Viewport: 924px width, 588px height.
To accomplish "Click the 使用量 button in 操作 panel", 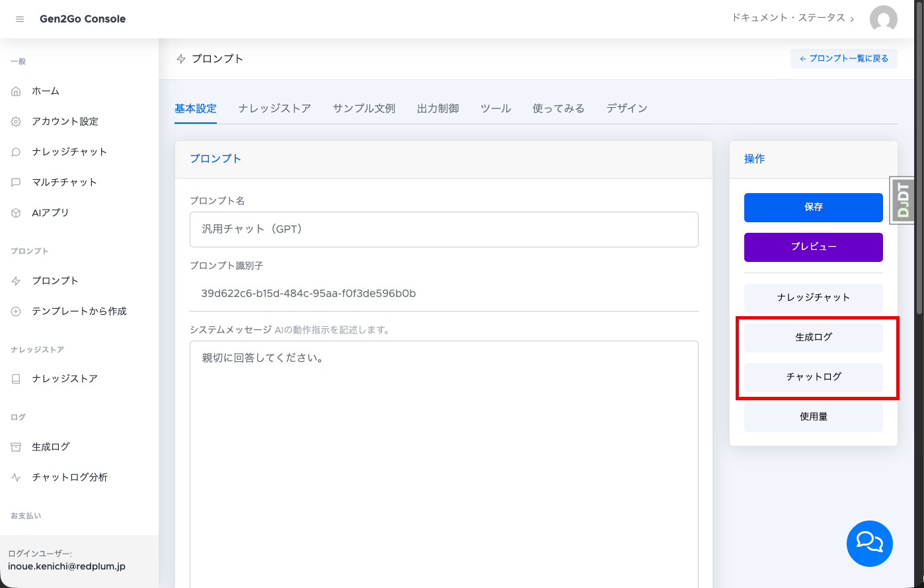I will (x=813, y=417).
